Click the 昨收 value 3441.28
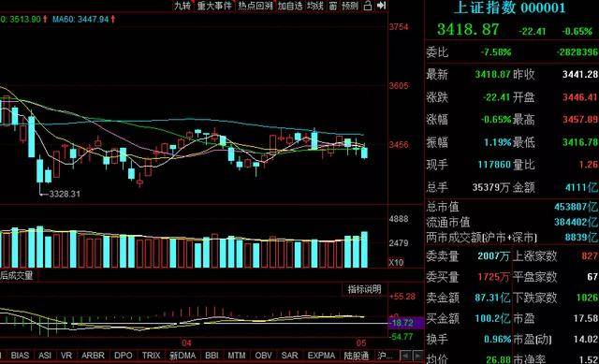This screenshot has width=599, height=364. click(580, 74)
